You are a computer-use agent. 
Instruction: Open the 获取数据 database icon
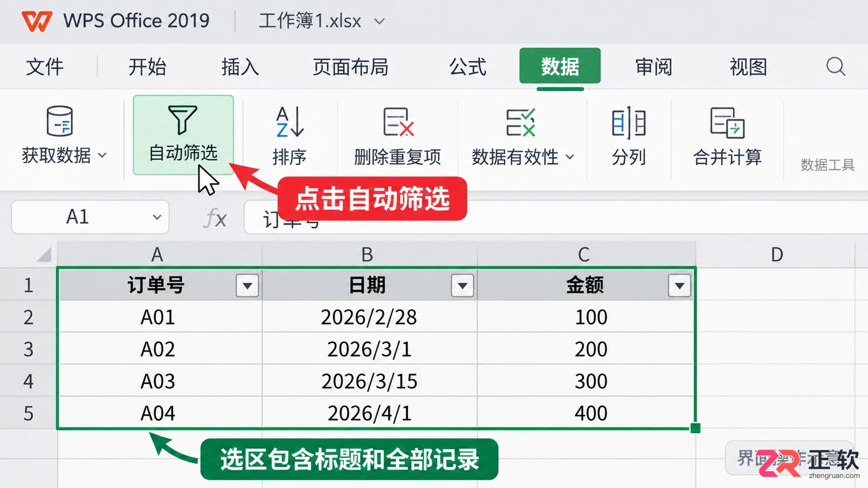click(60, 120)
